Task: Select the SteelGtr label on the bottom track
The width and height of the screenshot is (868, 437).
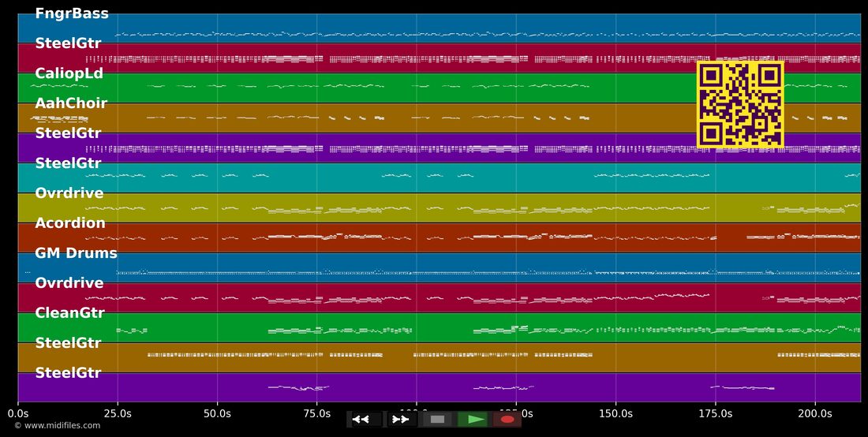Action: pyautogui.click(x=68, y=373)
